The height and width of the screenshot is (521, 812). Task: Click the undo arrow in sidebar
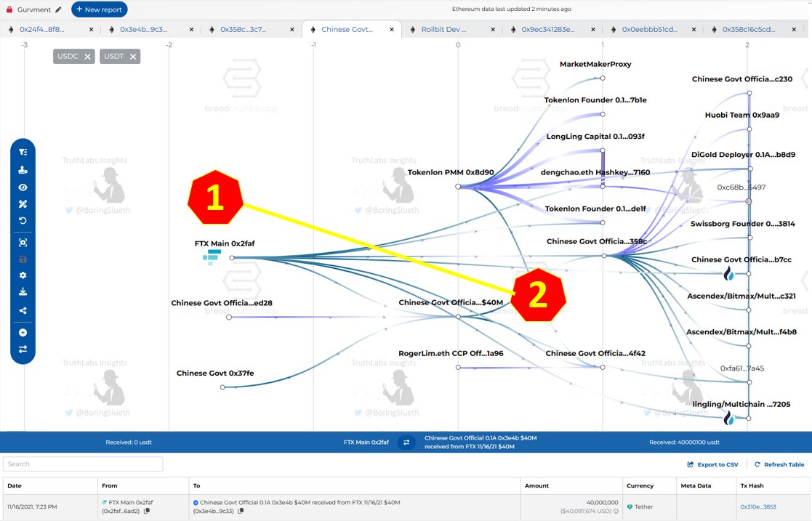pyautogui.click(x=23, y=220)
